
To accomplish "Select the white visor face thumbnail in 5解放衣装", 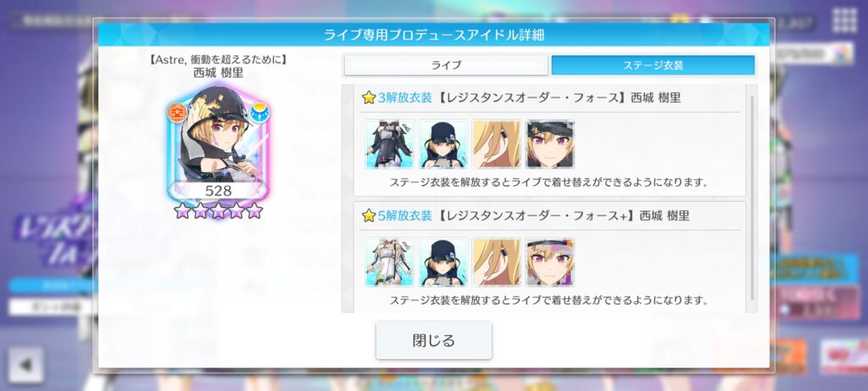I will pos(550,262).
